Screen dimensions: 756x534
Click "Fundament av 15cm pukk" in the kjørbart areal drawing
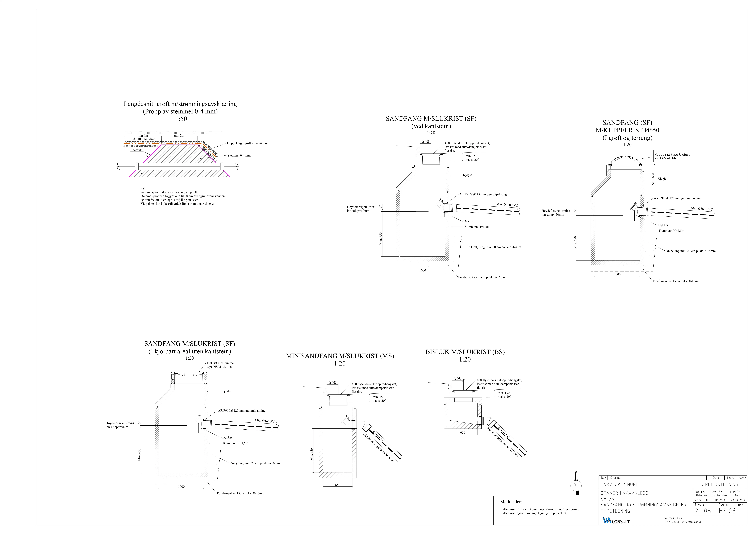240,493
